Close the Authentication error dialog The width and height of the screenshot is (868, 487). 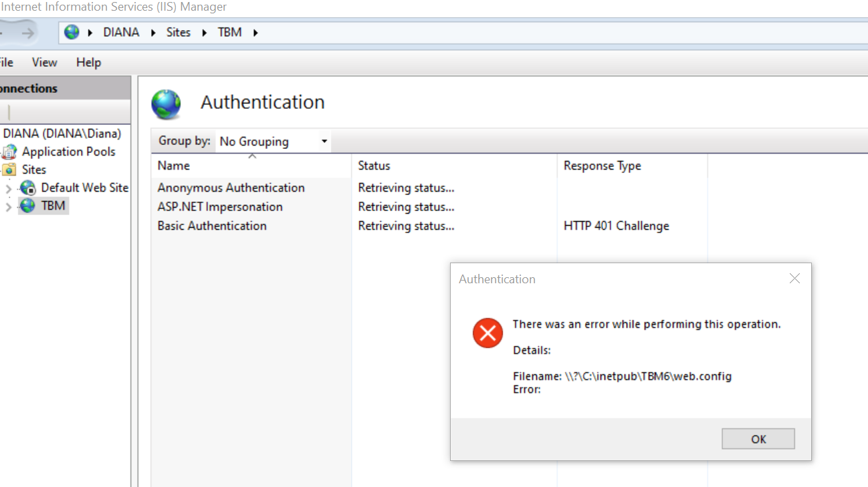pyautogui.click(x=794, y=279)
